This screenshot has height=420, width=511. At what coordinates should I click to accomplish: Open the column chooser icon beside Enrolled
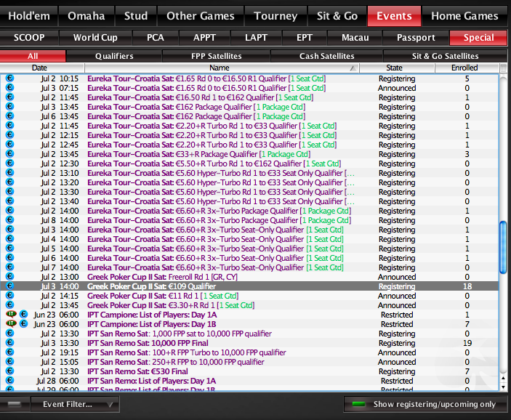coord(504,68)
